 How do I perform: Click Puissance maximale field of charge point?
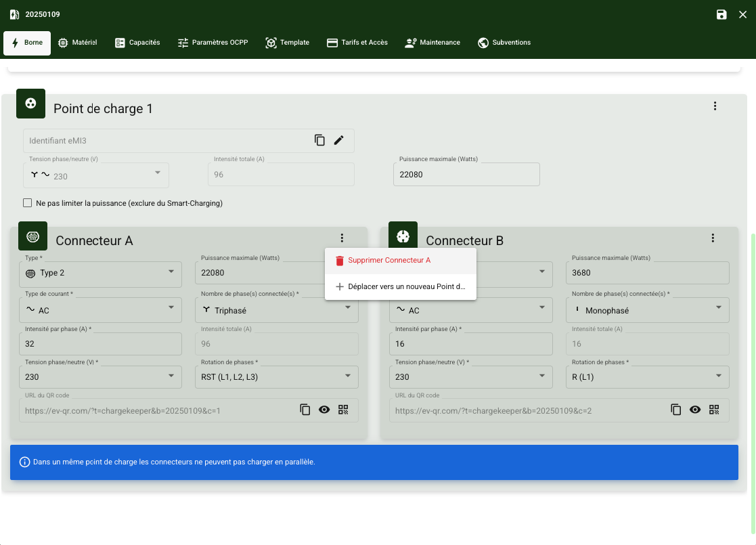pos(466,175)
